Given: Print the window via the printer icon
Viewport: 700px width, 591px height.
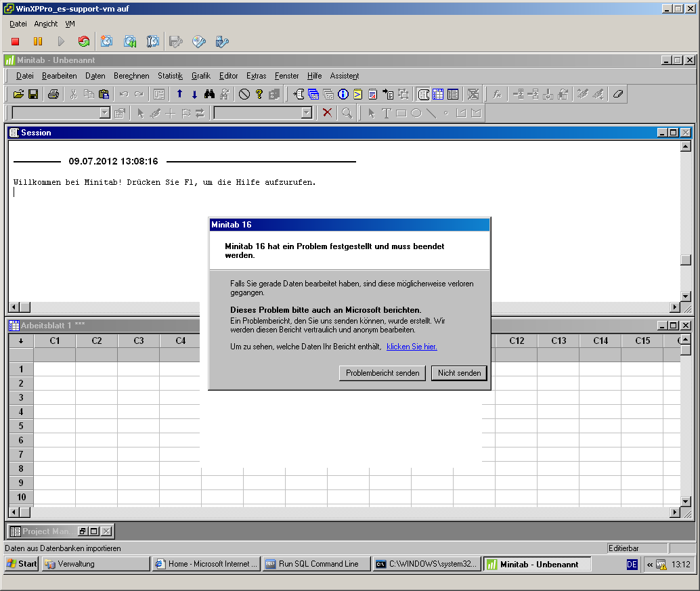Looking at the screenshot, I should 53,94.
